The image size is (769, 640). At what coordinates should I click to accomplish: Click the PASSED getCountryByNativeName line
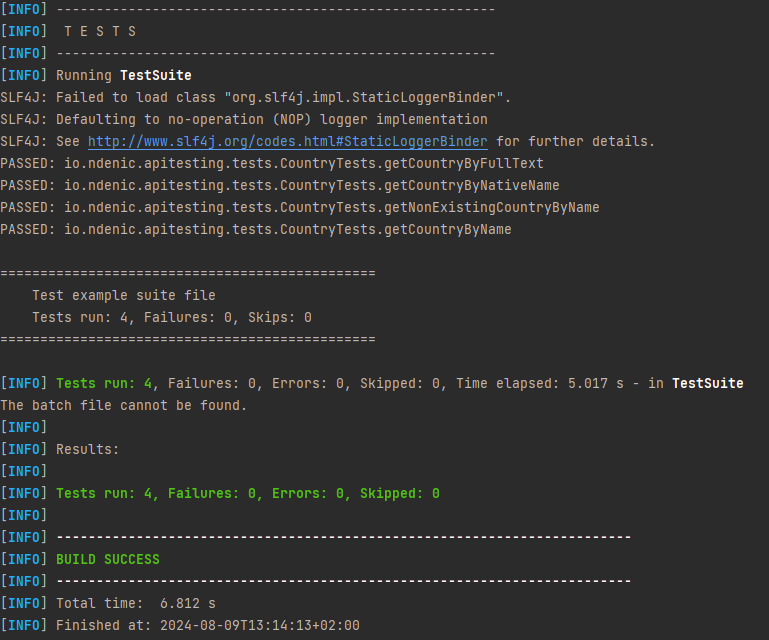pos(280,186)
